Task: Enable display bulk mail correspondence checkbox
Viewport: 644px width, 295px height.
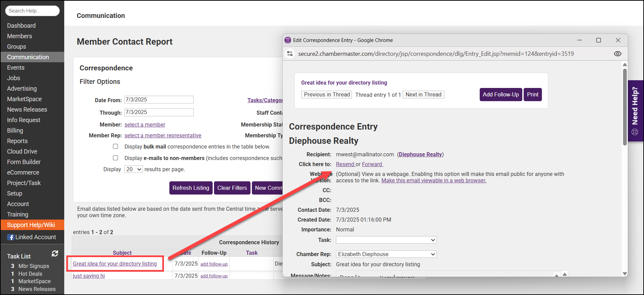Action: click(116, 146)
